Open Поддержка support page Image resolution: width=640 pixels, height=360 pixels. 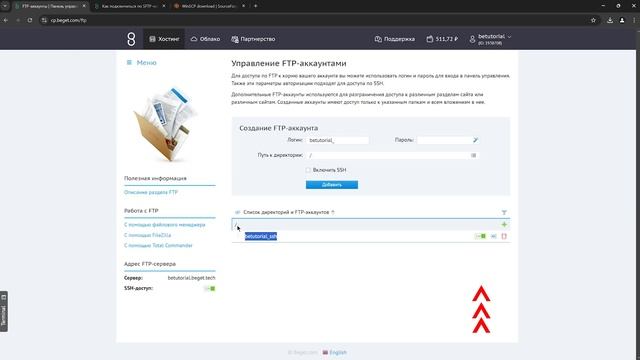click(x=395, y=39)
